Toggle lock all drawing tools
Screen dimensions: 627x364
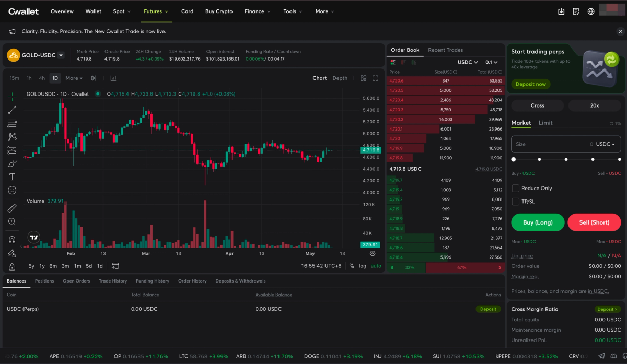[12, 266]
